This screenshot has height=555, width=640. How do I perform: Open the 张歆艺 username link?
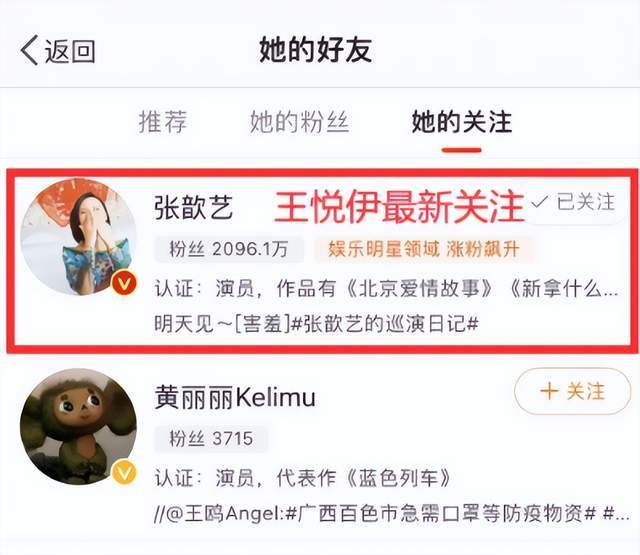193,207
